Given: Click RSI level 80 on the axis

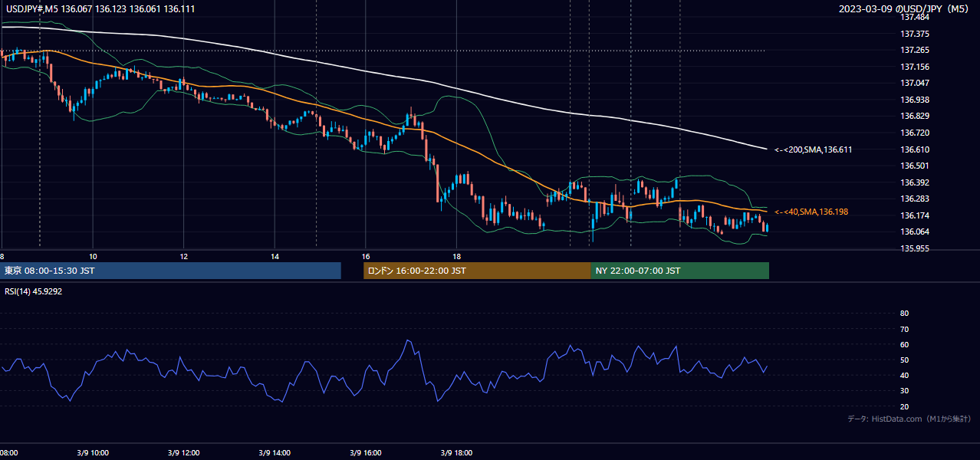Looking at the screenshot, I should 904,314.
